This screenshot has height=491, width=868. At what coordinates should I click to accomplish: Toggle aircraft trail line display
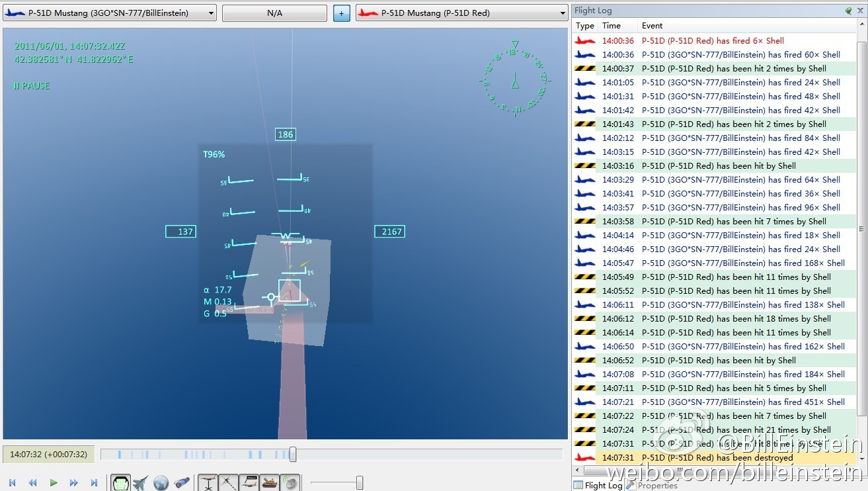[228, 483]
